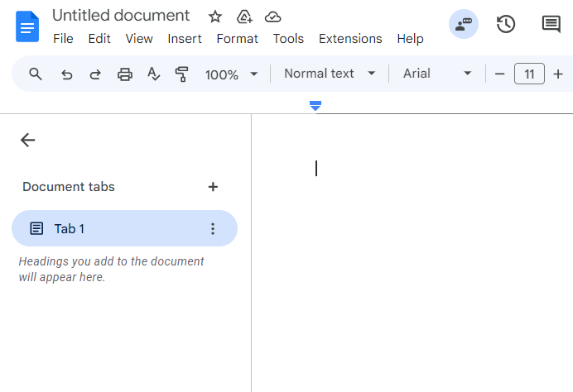Click the search the menus magnifier
The height and width of the screenshot is (392, 573).
(36, 74)
